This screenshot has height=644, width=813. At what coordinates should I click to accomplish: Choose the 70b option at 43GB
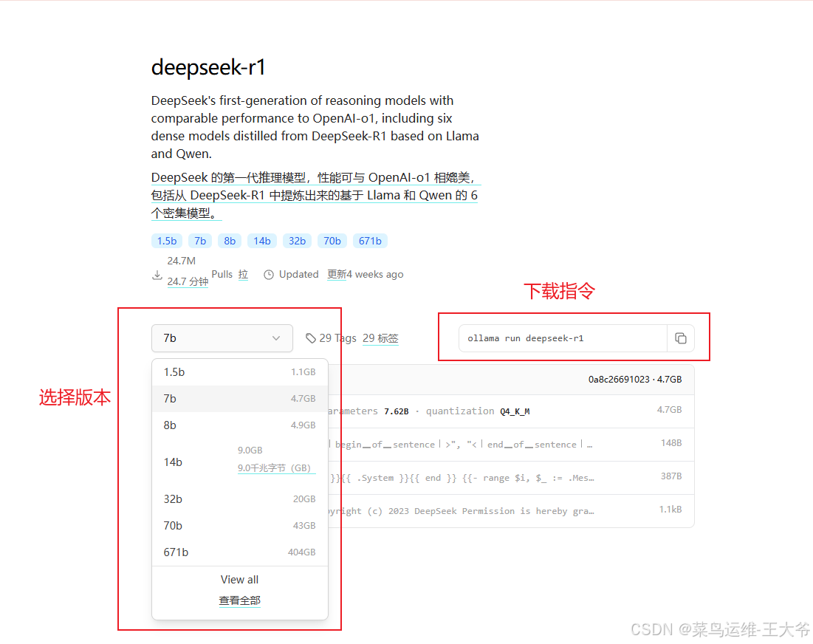pyautogui.click(x=239, y=525)
